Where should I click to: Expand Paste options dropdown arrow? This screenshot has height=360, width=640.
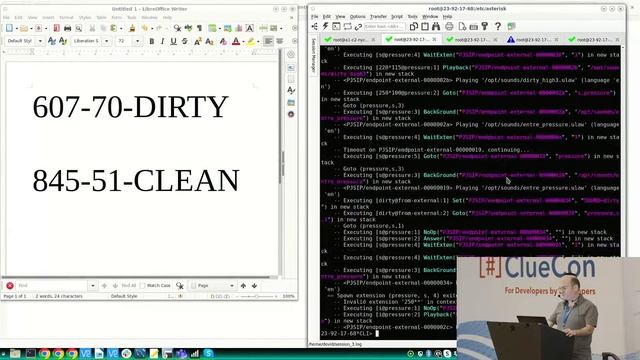coord(121,28)
